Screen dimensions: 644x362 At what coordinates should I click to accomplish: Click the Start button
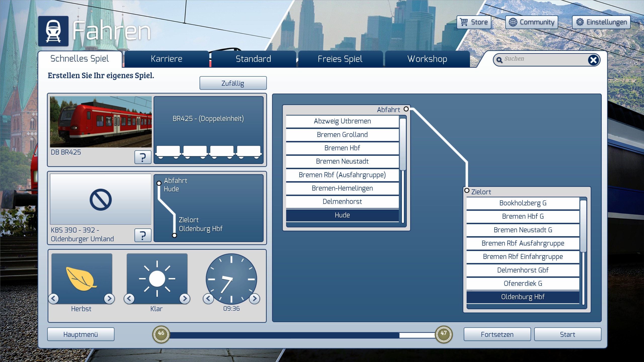[568, 334]
